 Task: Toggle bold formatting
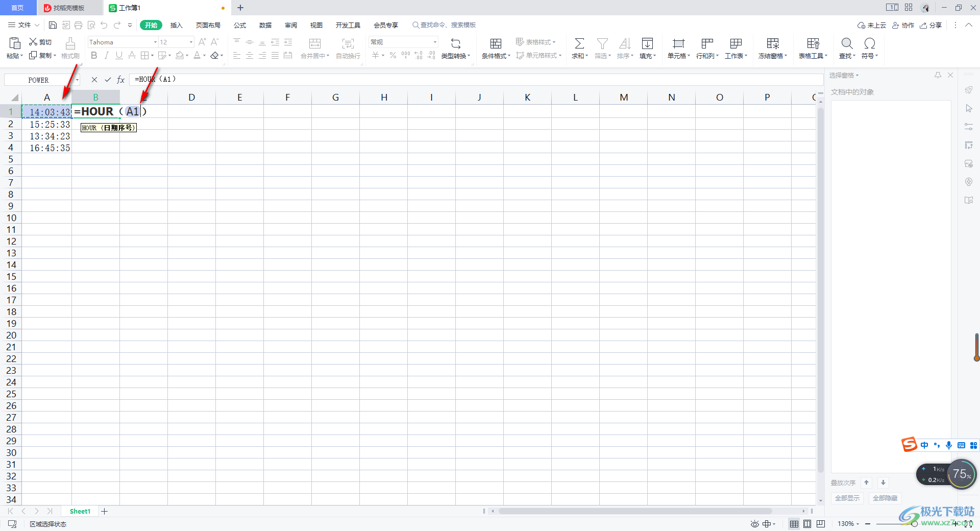click(x=94, y=55)
